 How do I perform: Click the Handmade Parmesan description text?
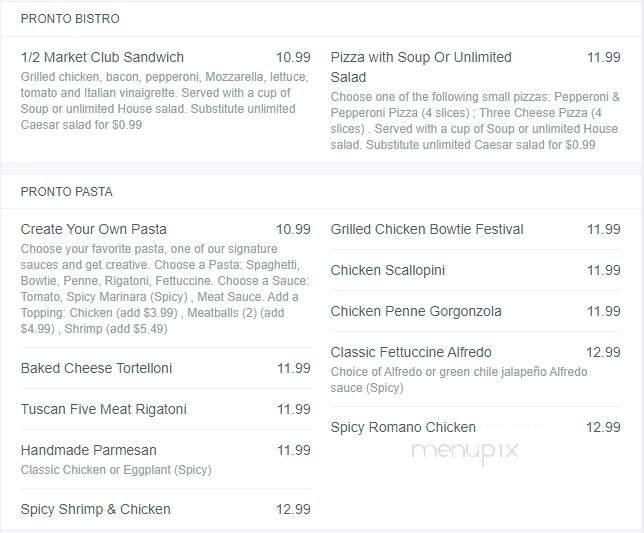click(x=116, y=470)
